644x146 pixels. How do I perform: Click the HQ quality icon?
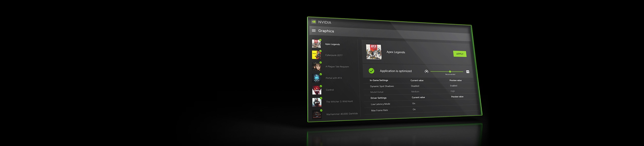point(468,72)
